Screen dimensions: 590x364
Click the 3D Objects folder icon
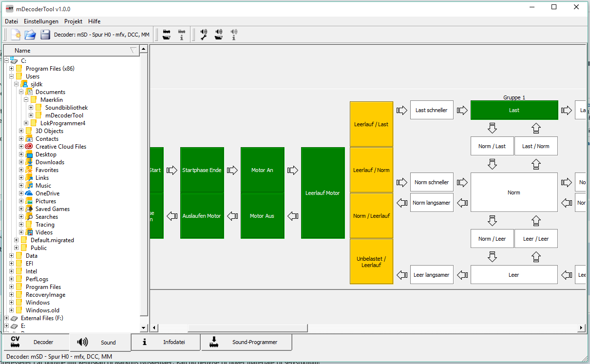click(29, 131)
